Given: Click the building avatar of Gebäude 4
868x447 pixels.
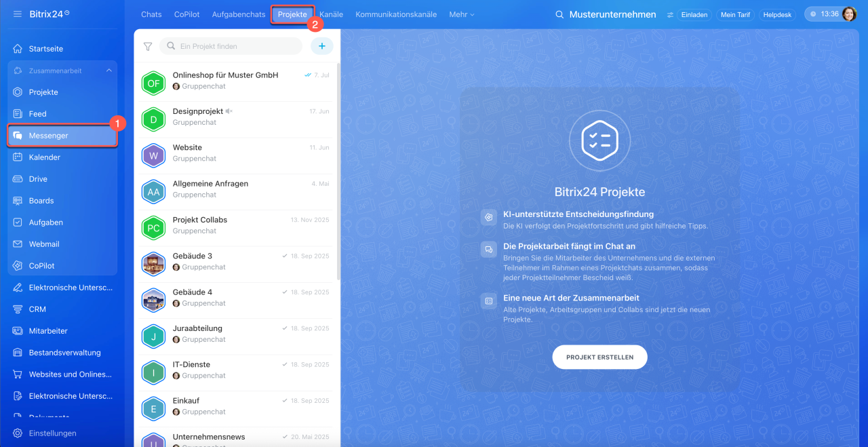Looking at the screenshot, I should [x=153, y=300].
